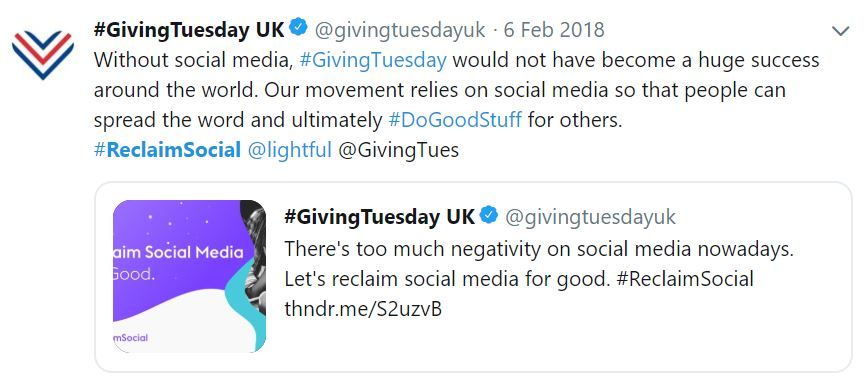This screenshot has width=868, height=385.
Task: Click the main tweet body text
Action: pyautogui.click(x=456, y=90)
